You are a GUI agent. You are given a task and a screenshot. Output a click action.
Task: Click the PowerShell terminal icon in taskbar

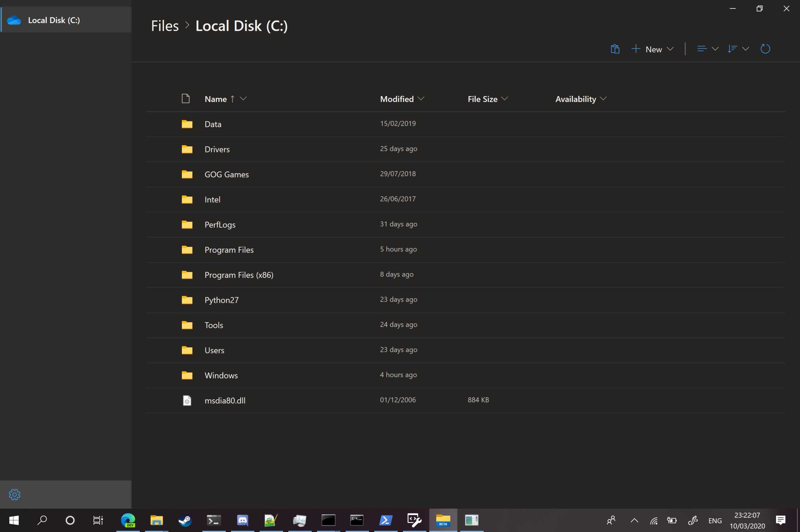(386, 520)
